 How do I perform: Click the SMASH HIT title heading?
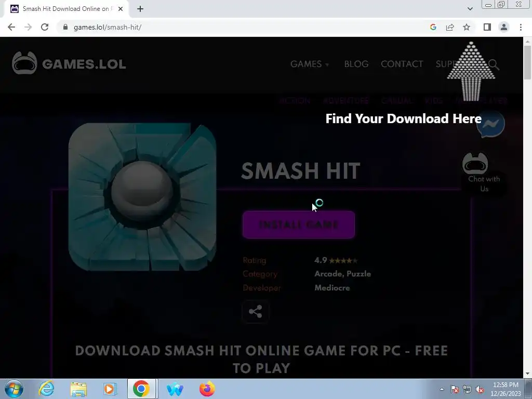coord(301,170)
